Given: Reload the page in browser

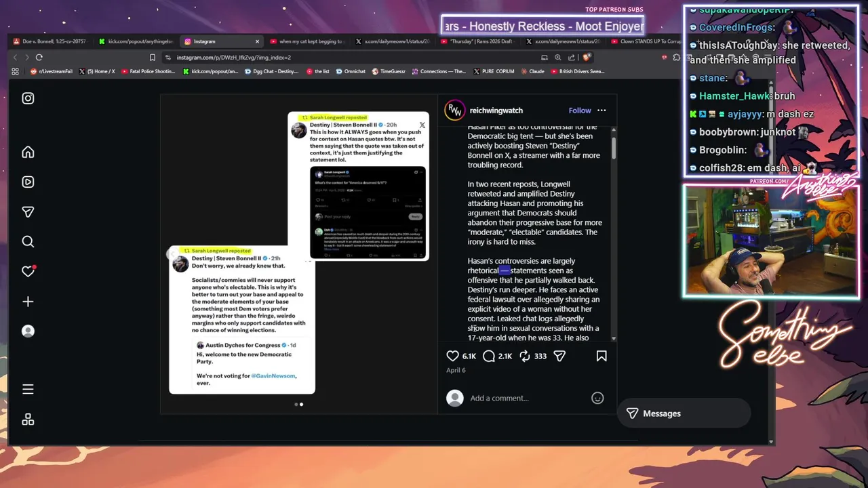Looking at the screenshot, I should click(x=39, y=58).
